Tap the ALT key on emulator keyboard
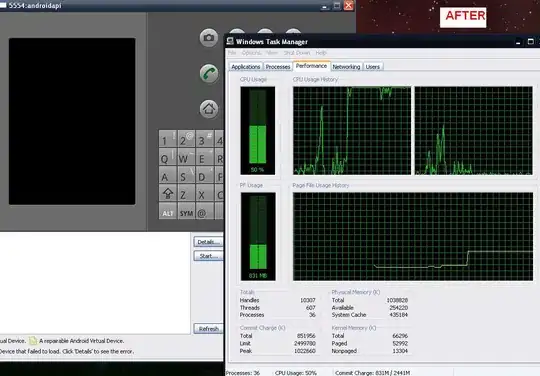This screenshot has width=540, height=376. [x=168, y=213]
